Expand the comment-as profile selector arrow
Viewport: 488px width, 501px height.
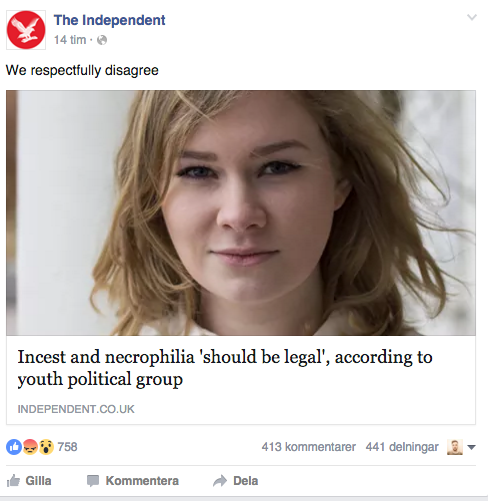click(x=471, y=447)
